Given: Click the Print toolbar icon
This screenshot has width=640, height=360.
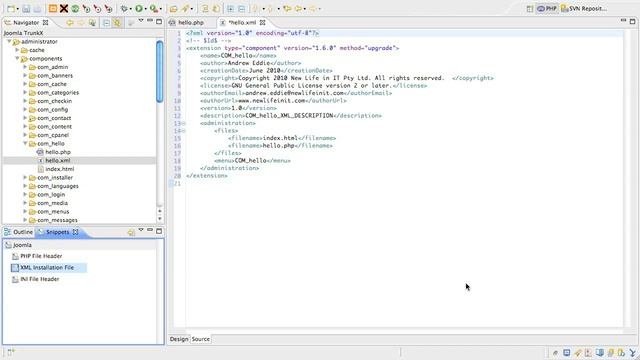Looking at the screenshot, I should click(37, 9).
